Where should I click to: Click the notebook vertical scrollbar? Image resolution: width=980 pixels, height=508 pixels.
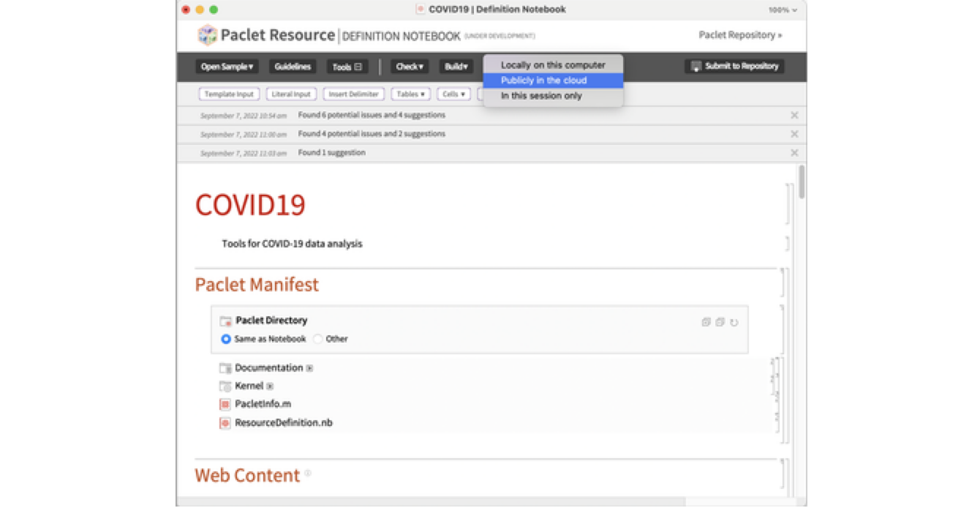[802, 183]
